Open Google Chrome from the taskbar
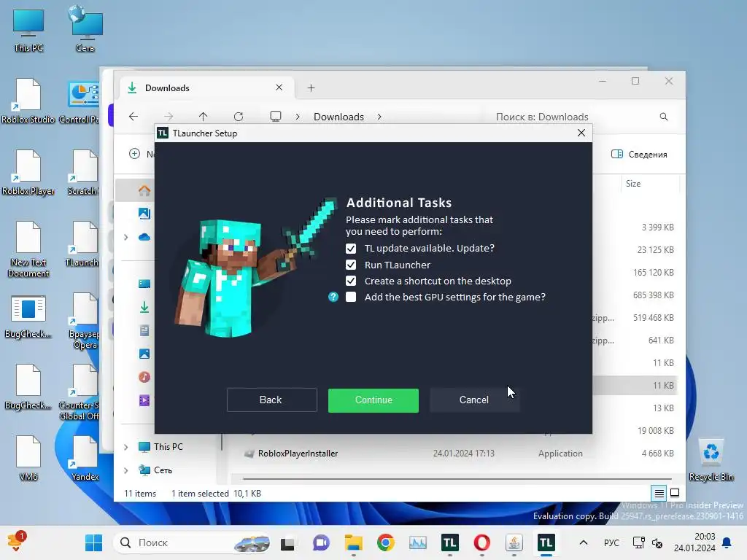 [x=385, y=542]
